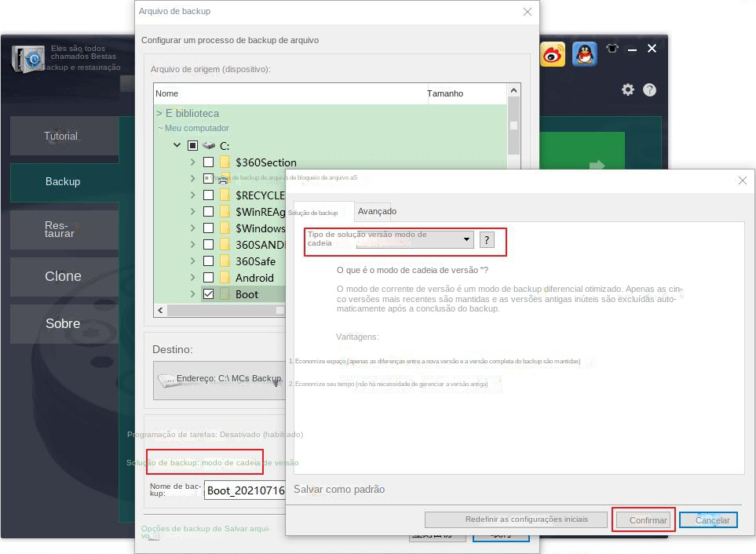Select Clone in the left sidebar
This screenshot has height=554, width=756.
click(x=63, y=276)
